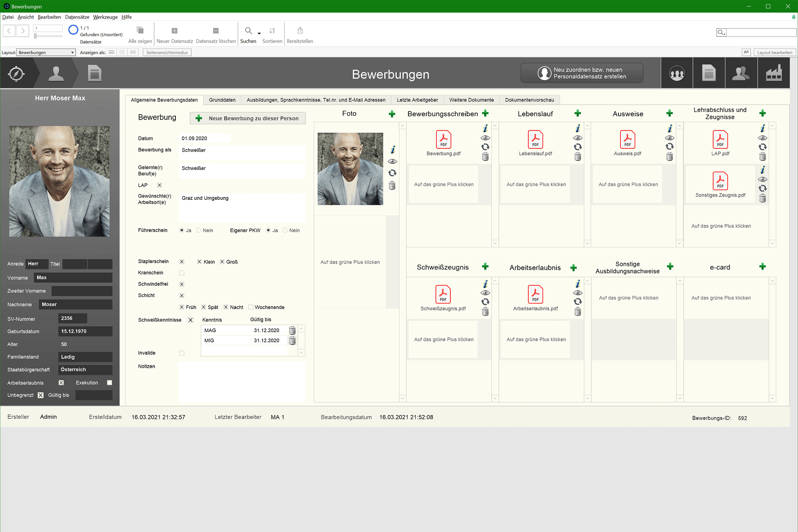
Task: Switch to the Grunddaten tab
Action: point(222,100)
